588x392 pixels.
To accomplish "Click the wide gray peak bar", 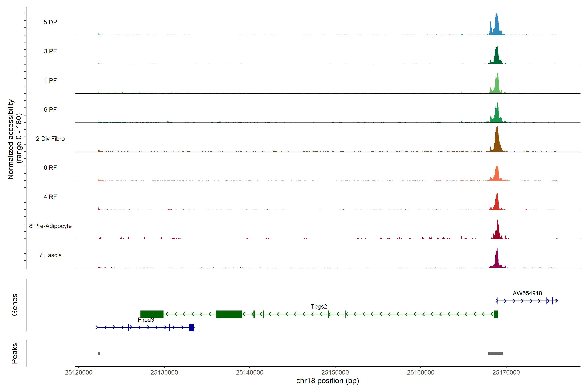I will tap(496, 353).
